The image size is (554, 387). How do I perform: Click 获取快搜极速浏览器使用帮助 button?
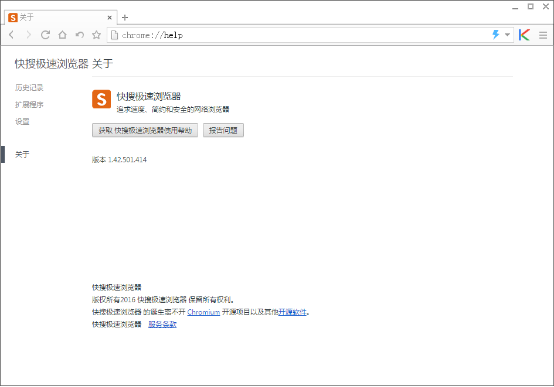click(145, 130)
